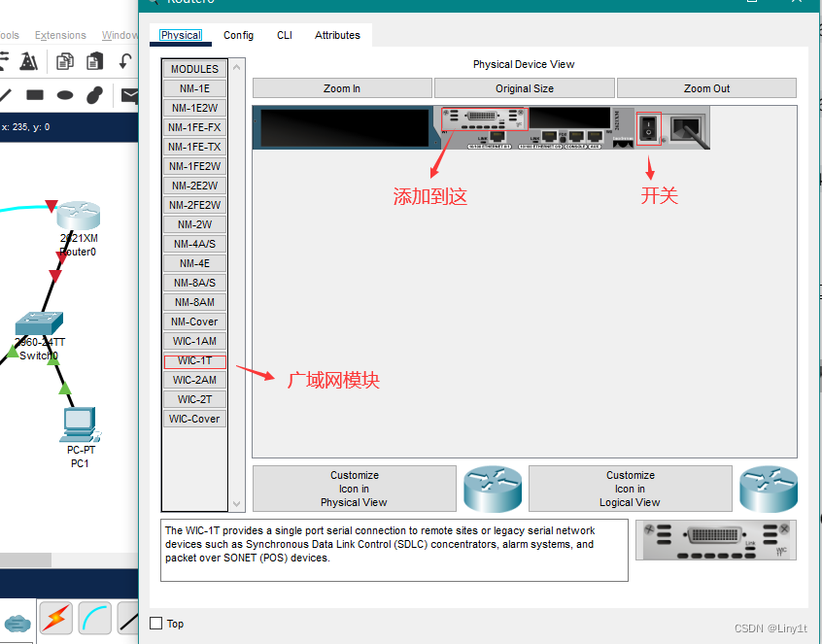Image resolution: width=822 pixels, height=644 pixels.
Task: Select Switch0 2960-24TT in workspace
Action: 39,323
